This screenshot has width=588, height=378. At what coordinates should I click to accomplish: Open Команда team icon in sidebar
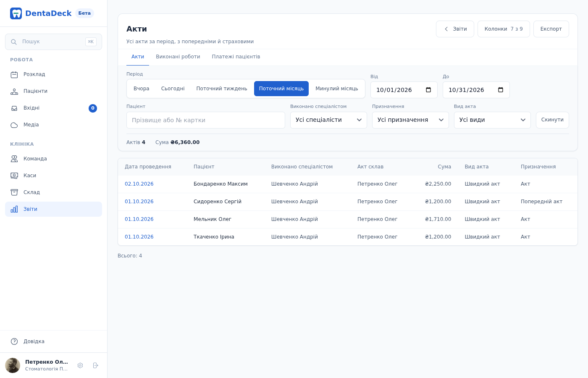click(14, 159)
